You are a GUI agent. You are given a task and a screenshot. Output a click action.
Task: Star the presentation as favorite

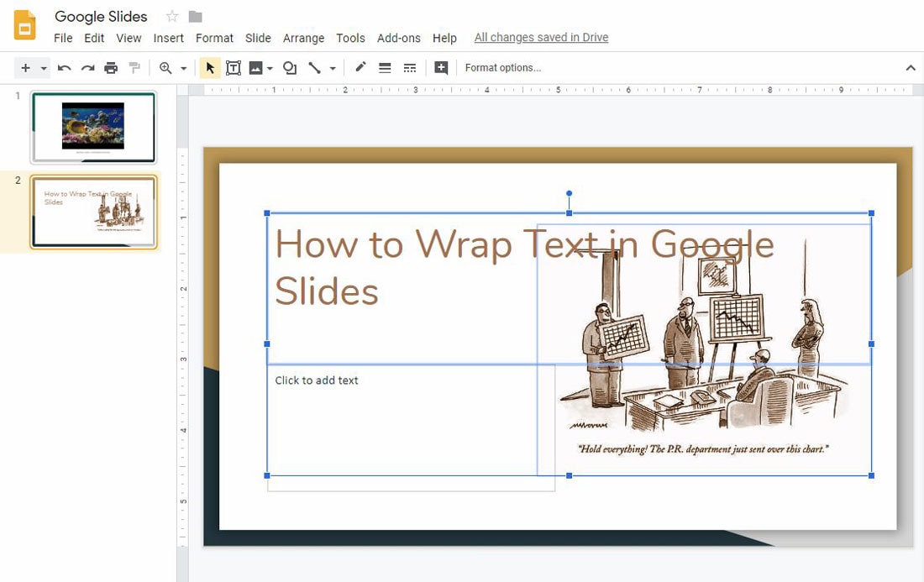click(x=172, y=17)
